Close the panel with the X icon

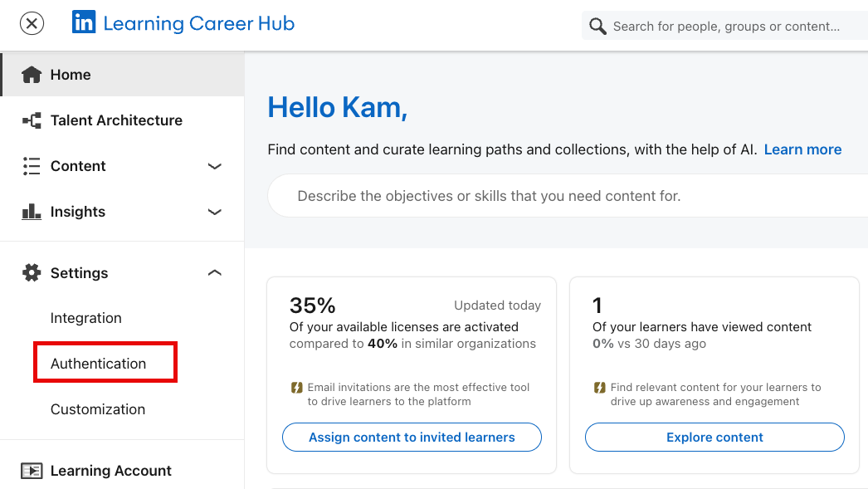(x=32, y=23)
